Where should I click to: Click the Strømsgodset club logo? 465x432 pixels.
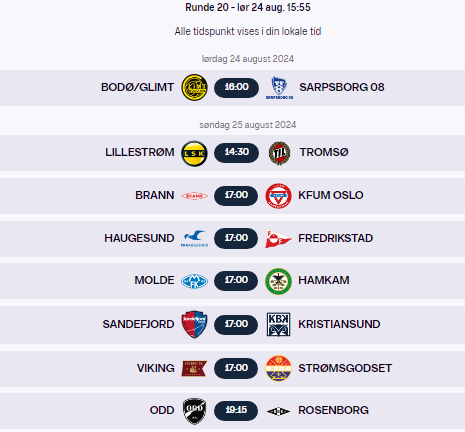(278, 368)
